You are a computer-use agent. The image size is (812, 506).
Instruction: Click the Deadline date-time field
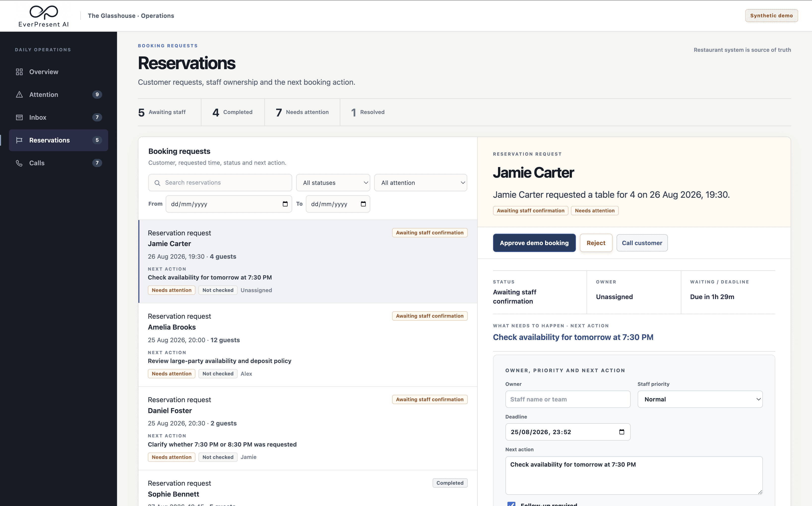[x=567, y=432]
